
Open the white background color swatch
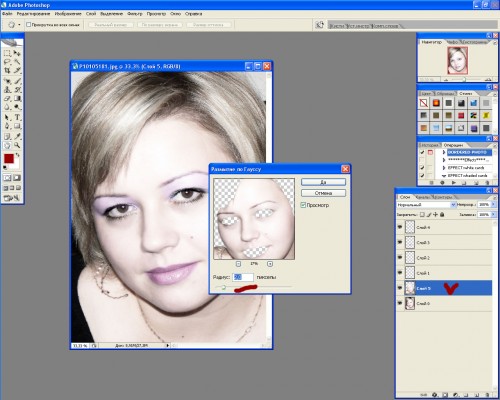[x=16, y=165]
